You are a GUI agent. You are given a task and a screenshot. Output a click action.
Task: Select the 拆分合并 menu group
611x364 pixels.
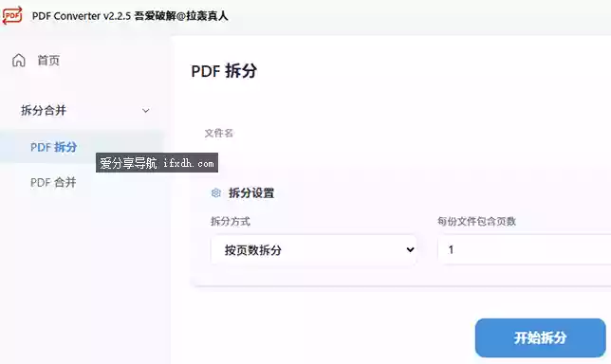[44, 111]
